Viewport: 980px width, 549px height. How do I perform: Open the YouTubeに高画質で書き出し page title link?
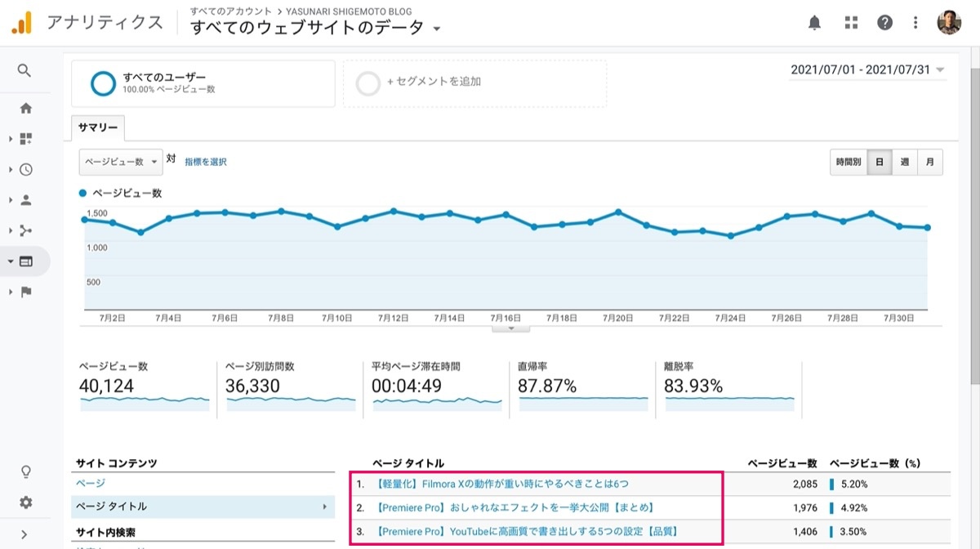tap(528, 531)
